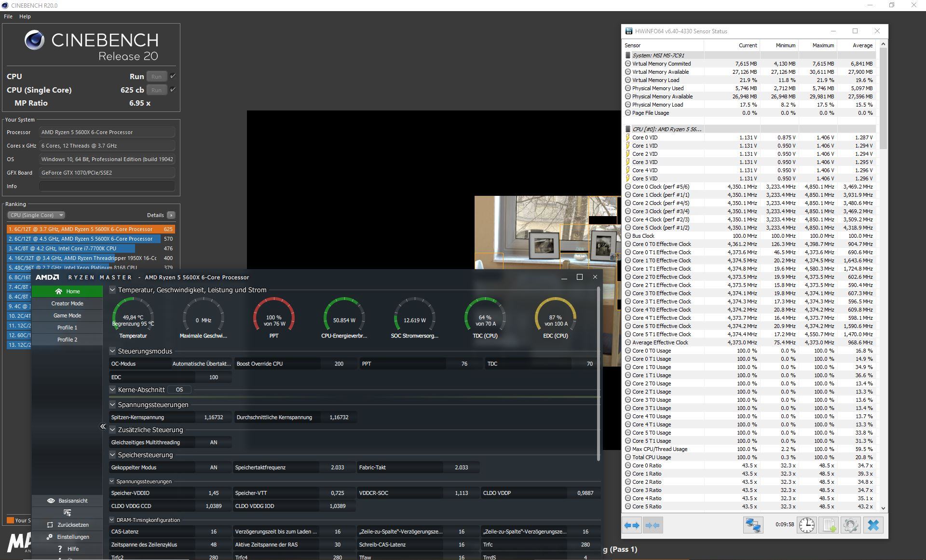Click the EDC (CPU) gauge at 87 %
Viewport: 926px width, 560px height.
555,318
